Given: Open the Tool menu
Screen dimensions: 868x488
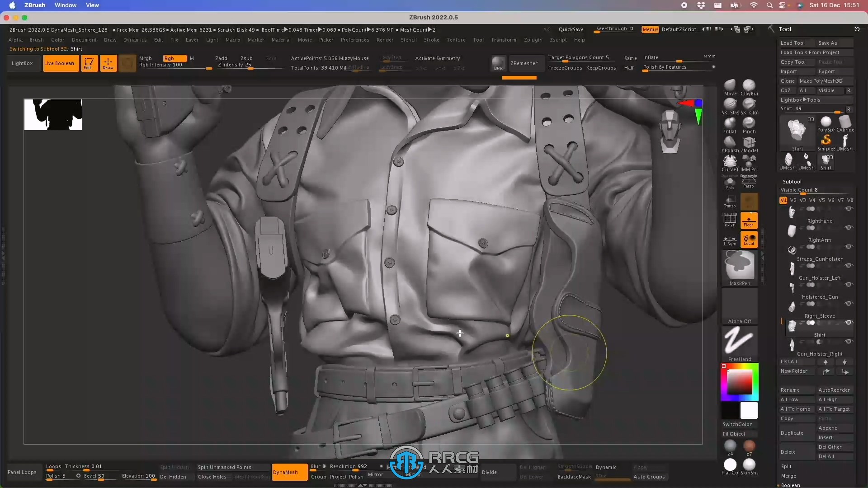Looking at the screenshot, I should (478, 40).
